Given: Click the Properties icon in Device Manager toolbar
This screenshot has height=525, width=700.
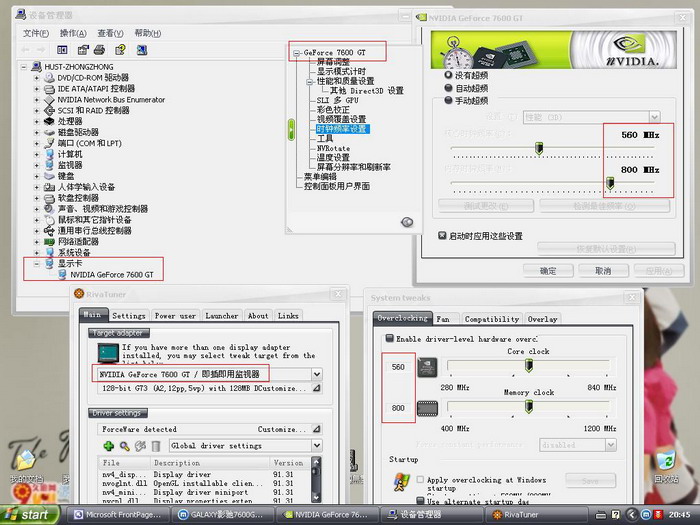Looking at the screenshot, I should [x=83, y=50].
